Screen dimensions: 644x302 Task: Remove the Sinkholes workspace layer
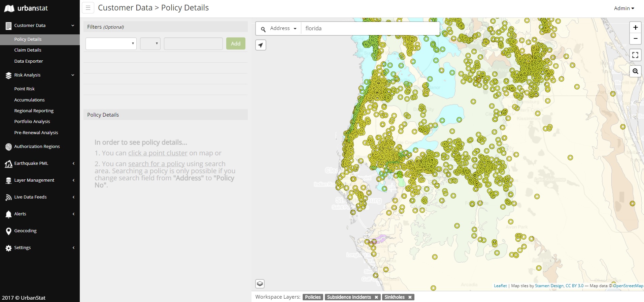pyautogui.click(x=410, y=297)
